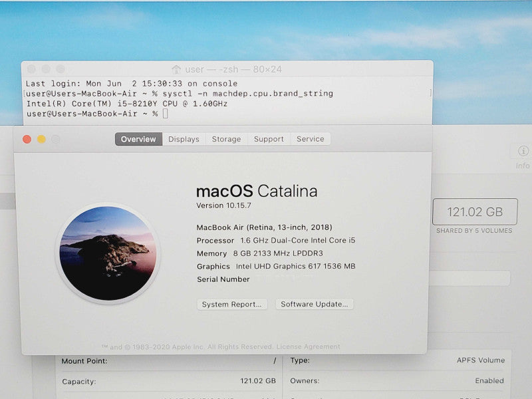Open the Support tab
Viewport: 532px width, 399px height.
(269, 139)
